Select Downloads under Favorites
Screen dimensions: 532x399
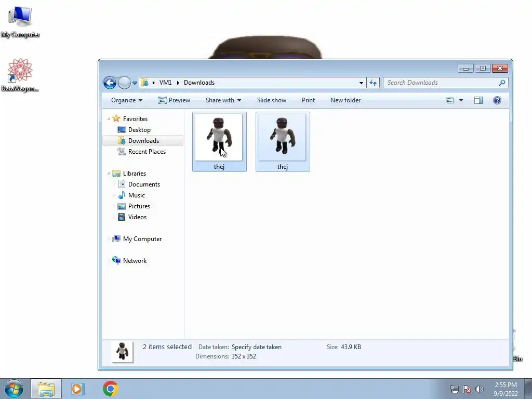pyautogui.click(x=143, y=140)
